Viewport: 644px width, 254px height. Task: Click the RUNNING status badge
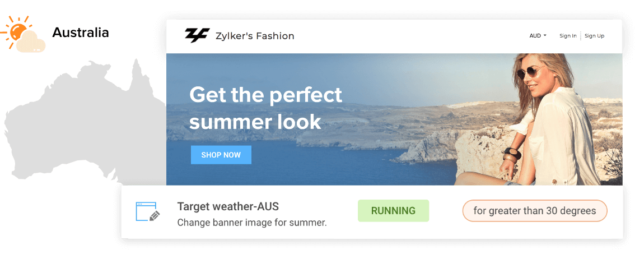tap(393, 211)
